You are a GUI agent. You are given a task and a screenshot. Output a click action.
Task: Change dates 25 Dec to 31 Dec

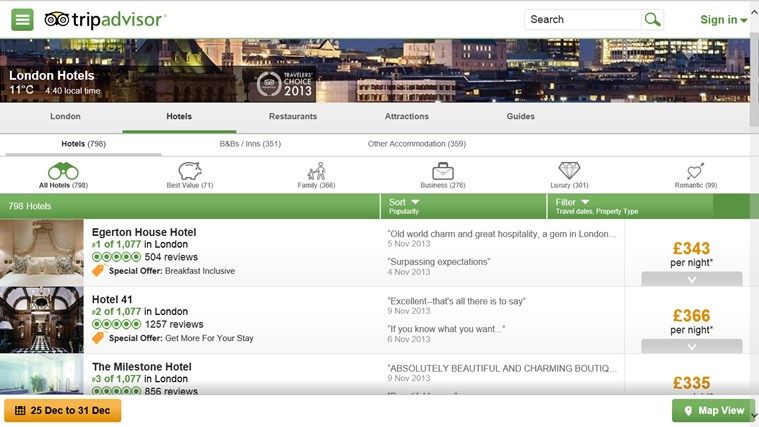coord(63,411)
